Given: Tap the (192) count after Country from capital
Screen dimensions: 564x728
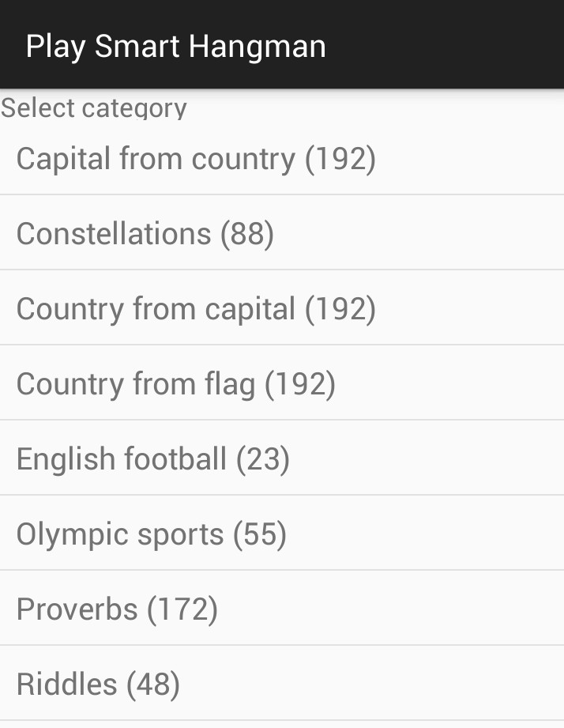Looking at the screenshot, I should (340, 309).
